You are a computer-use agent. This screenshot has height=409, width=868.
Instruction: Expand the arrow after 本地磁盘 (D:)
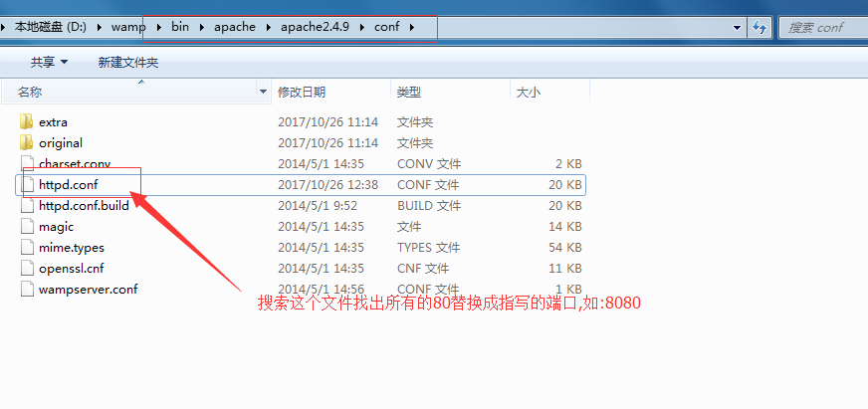pos(100,27)
